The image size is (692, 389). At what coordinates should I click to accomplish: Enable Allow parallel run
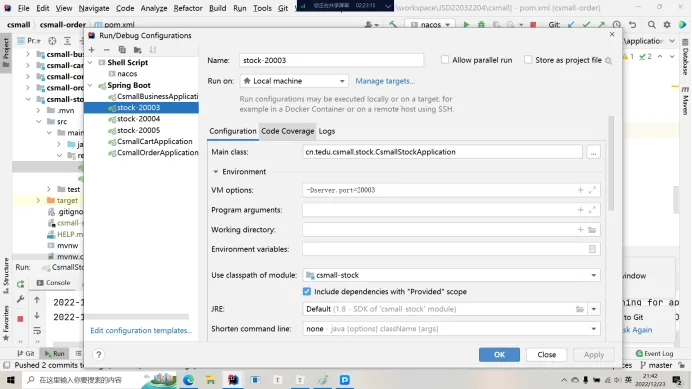click(445, 60)
